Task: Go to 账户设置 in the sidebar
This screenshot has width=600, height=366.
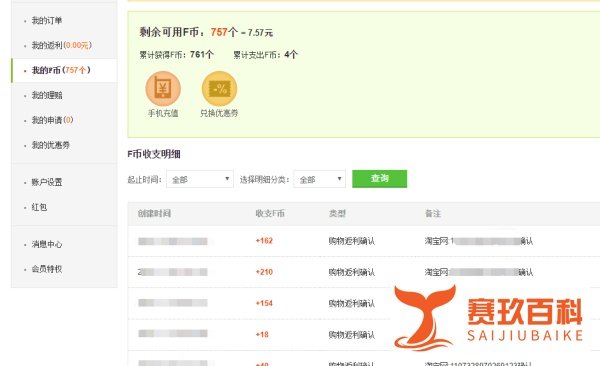Action: point(47,182)
